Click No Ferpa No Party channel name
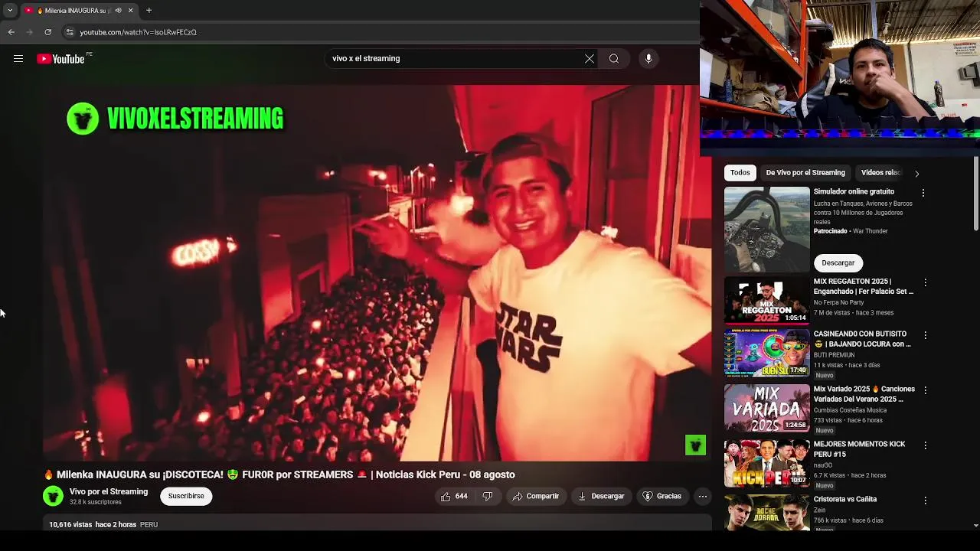The height and width of the screenshot is (551, 980). 838,302
